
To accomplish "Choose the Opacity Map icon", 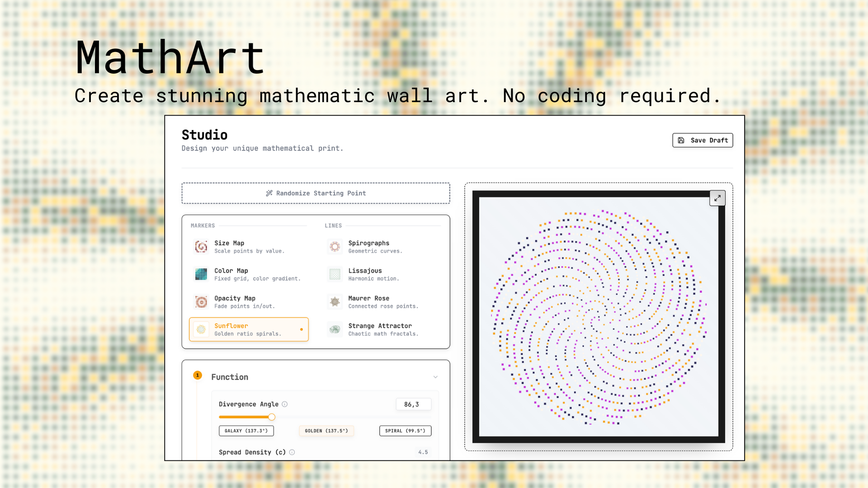I will pos(200,302).
